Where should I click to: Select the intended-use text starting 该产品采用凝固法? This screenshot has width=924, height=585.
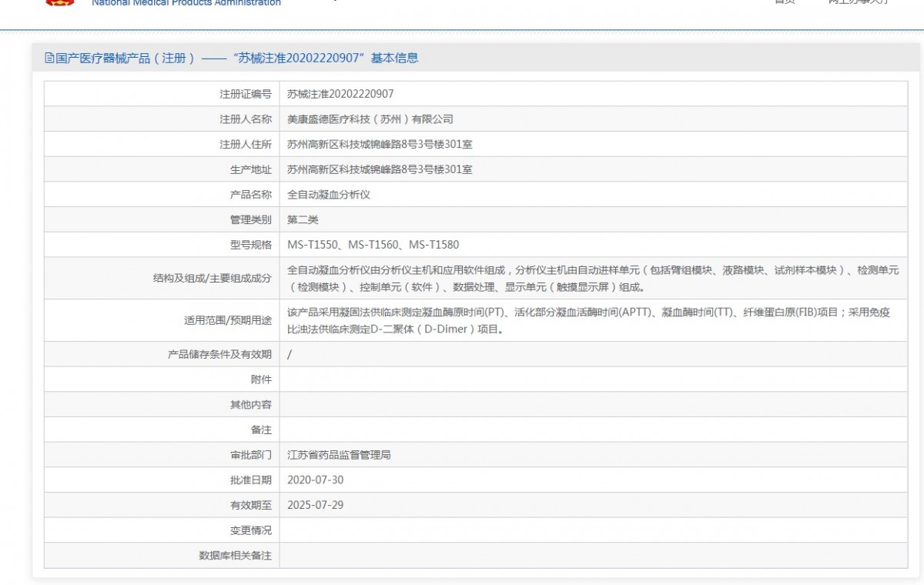tap(590, 321)
